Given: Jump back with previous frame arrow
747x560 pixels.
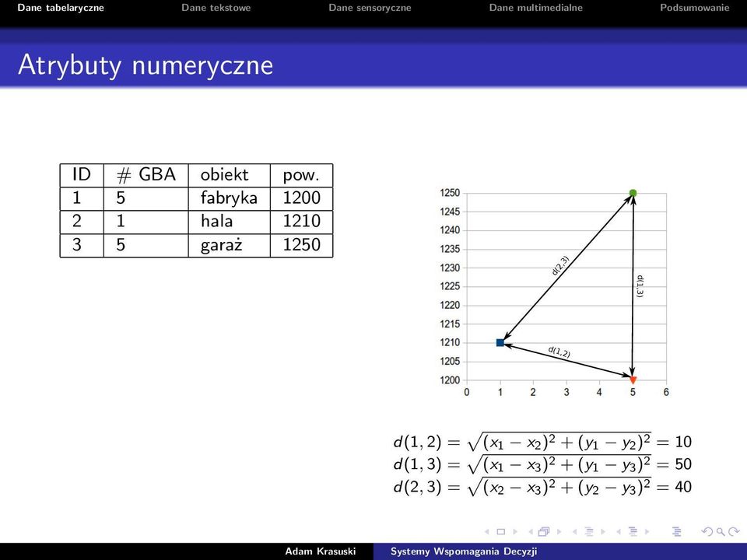Looking at the screenshot, I should tap(531, 531).
